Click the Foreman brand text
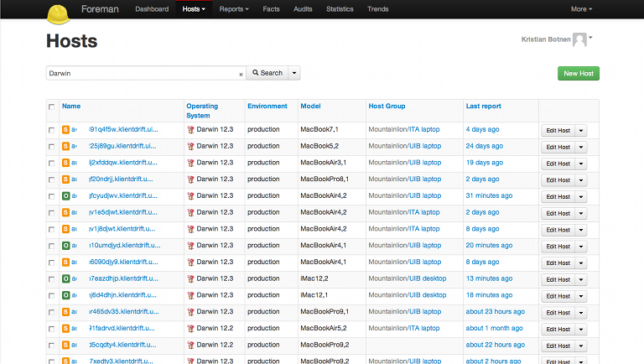644x364 pixels. point(100,9)
